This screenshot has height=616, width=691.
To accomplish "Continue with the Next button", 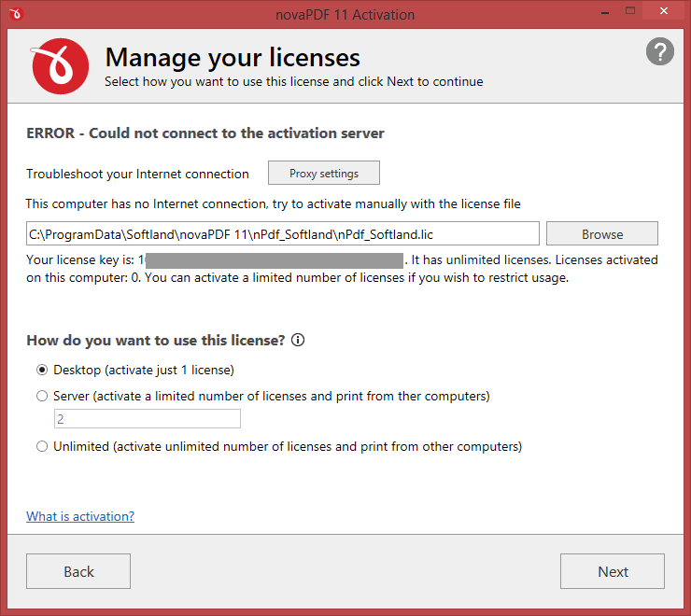I will click(x=613, y=571).
